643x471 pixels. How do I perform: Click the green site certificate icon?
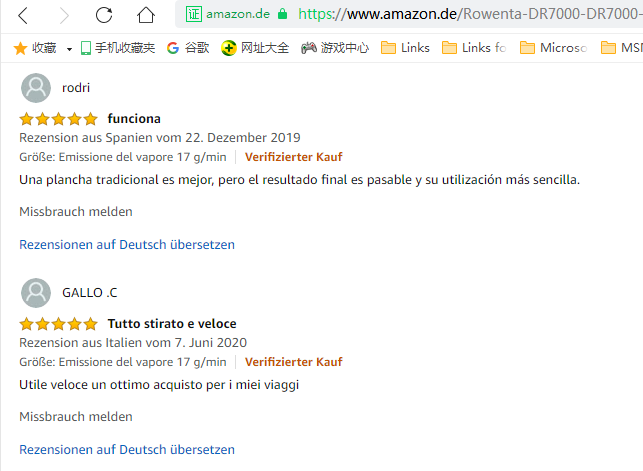[x=193, y=15]
